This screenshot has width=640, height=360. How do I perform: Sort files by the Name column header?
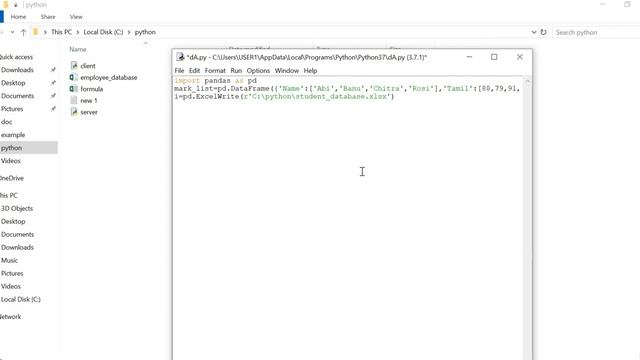[78, 49]
